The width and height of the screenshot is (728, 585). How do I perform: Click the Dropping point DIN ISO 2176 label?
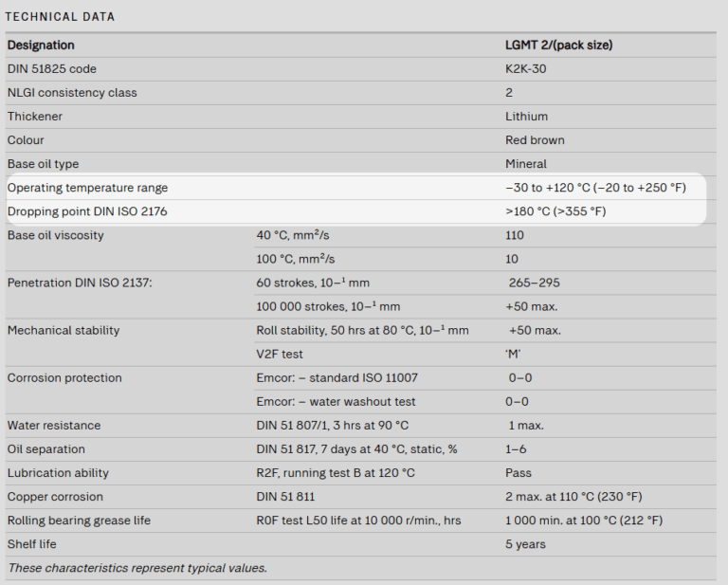point(87,211)
